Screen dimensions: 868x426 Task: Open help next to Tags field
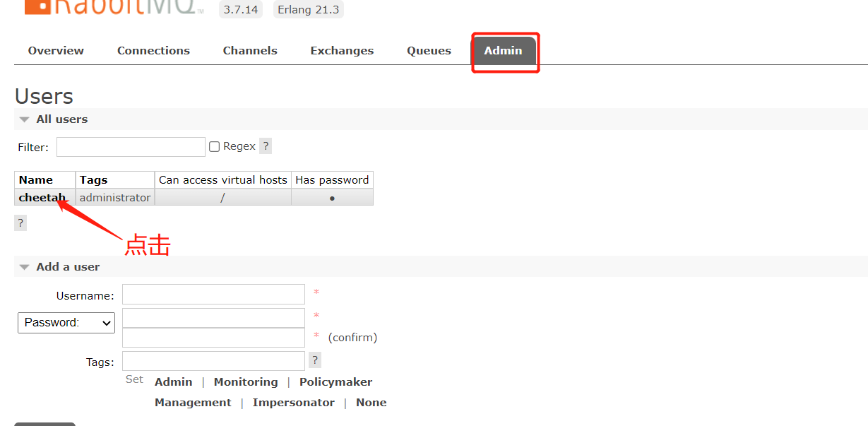(x=315, y=360)
